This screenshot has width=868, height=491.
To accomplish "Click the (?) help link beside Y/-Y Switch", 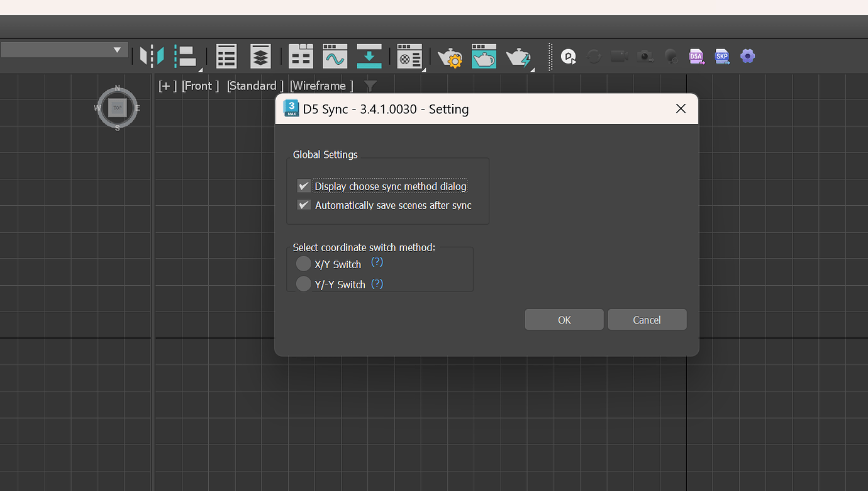I will (377, 284).
